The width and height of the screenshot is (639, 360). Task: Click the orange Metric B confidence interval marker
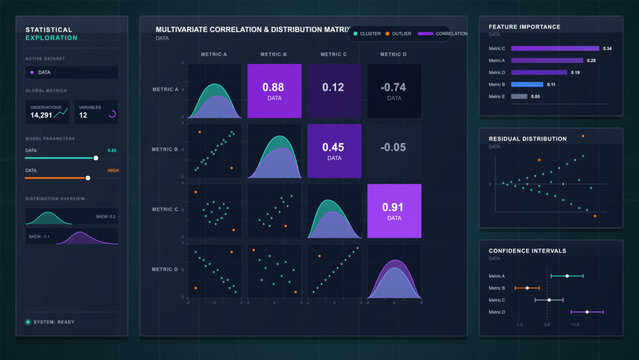(x=527, y=288)
